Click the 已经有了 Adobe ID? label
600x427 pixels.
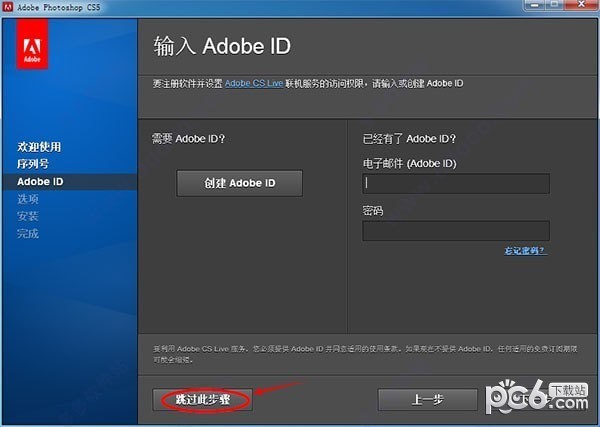(x=409, y=139)
